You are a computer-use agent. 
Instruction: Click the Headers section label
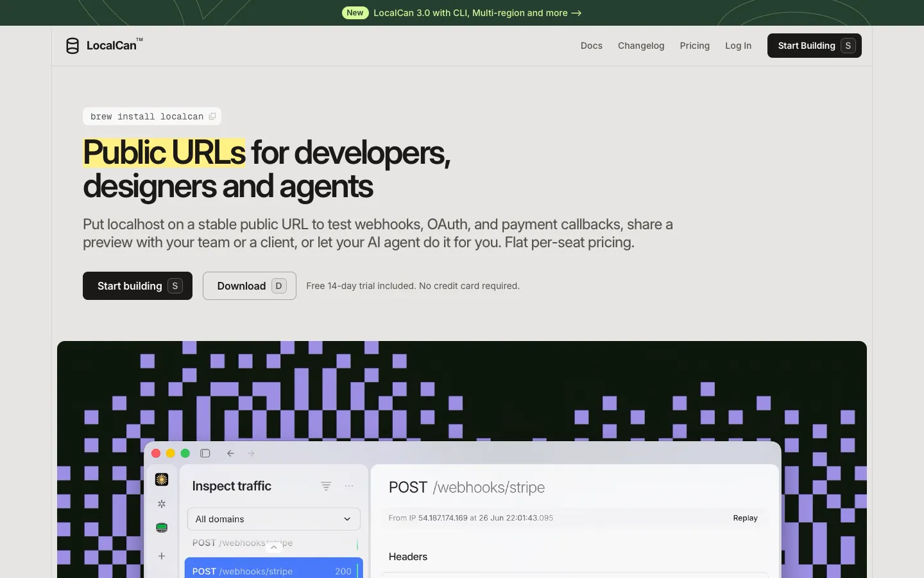tap(408, 557)
